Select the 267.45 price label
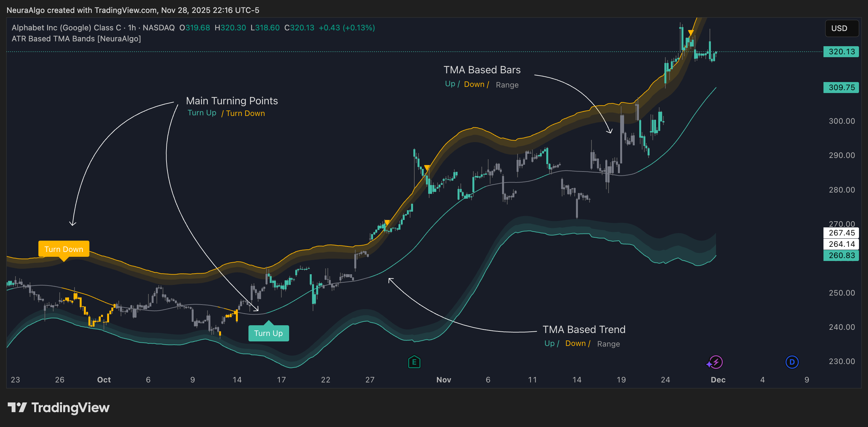Screen dimensions: 868x427 pyautogui.click(x=841, y=233)
